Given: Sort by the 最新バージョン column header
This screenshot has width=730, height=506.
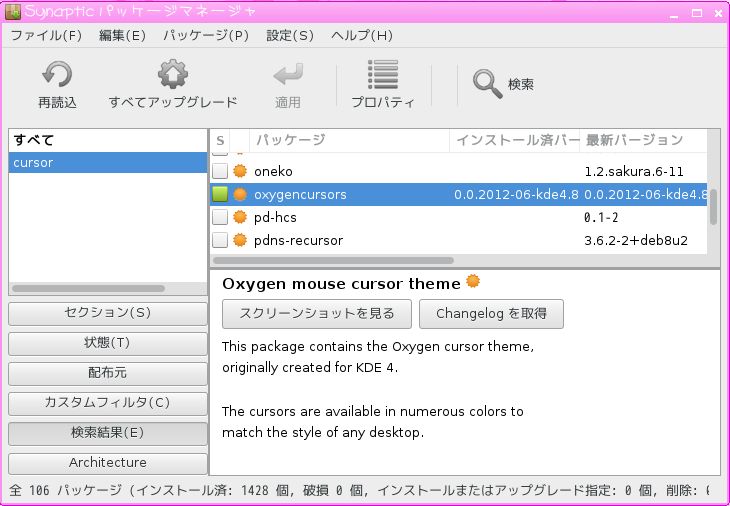Looking at the screenshot, I should 634,140.
